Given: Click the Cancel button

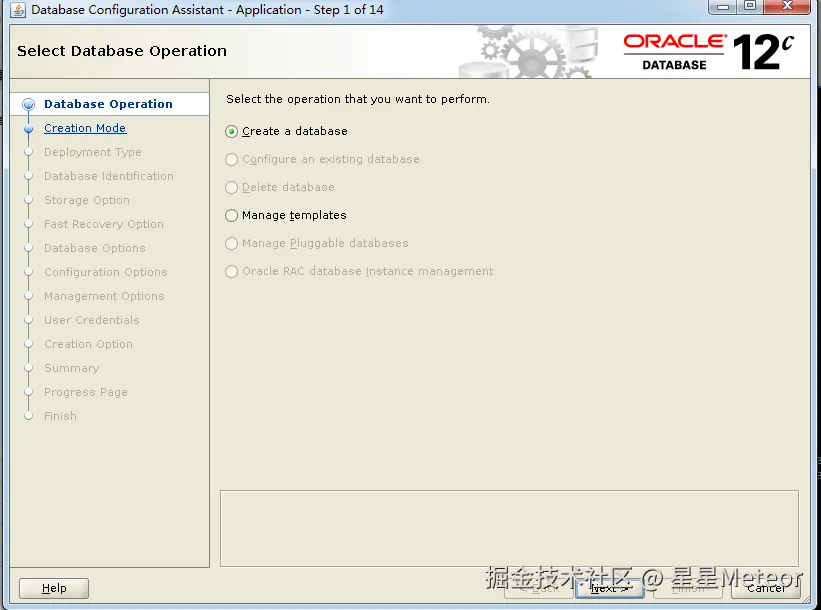Looking at the screenshot, I should [766, 589].
